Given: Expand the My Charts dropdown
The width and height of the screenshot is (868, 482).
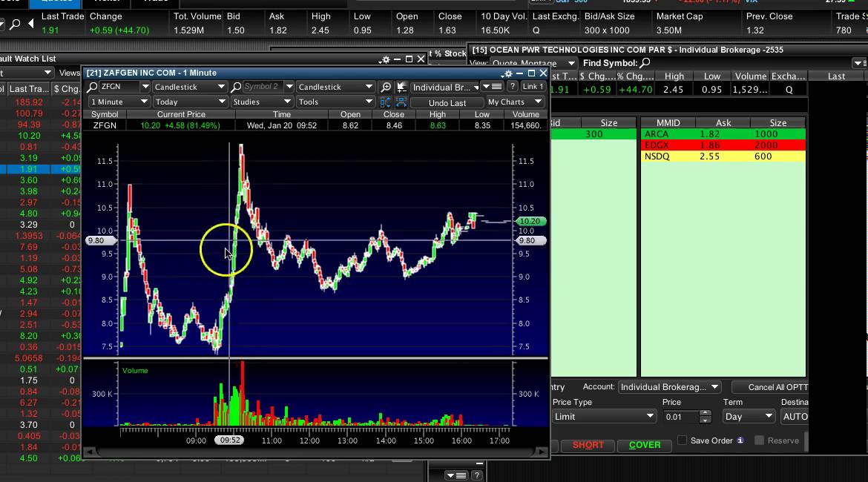Looking at the screenshot, I should tap(514, 102).
